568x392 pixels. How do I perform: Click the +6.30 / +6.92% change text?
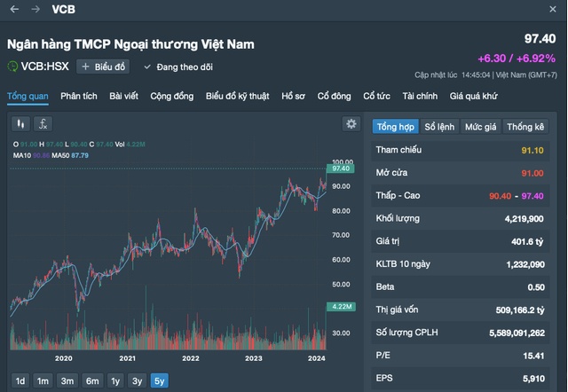[517, 59]
